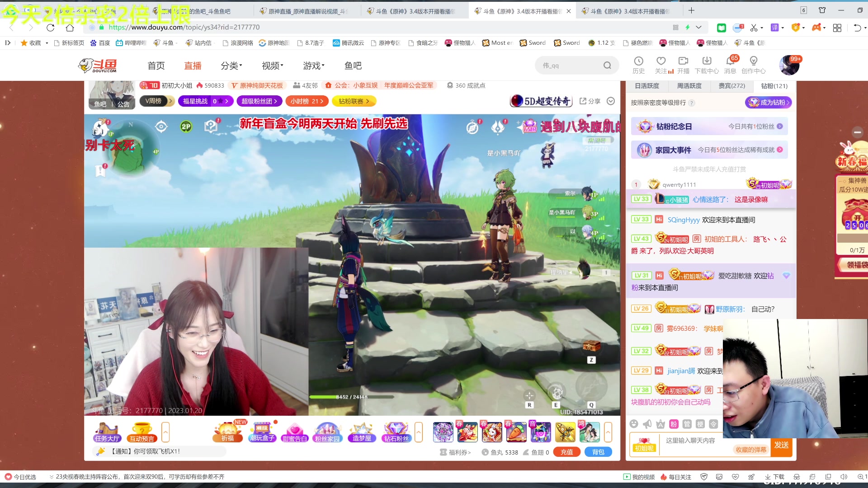868x488 pixels.
Task: Open the 直播 live nav item
Action: click(193, 66)
